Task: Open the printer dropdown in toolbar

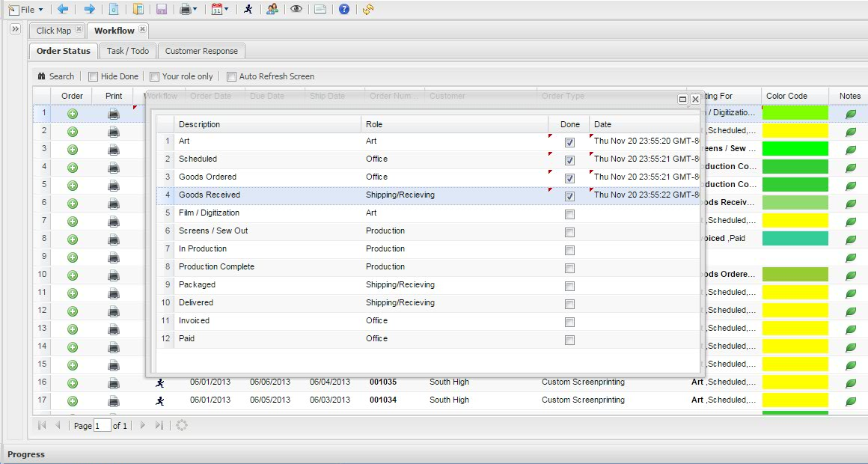Action: coord(189,9)
